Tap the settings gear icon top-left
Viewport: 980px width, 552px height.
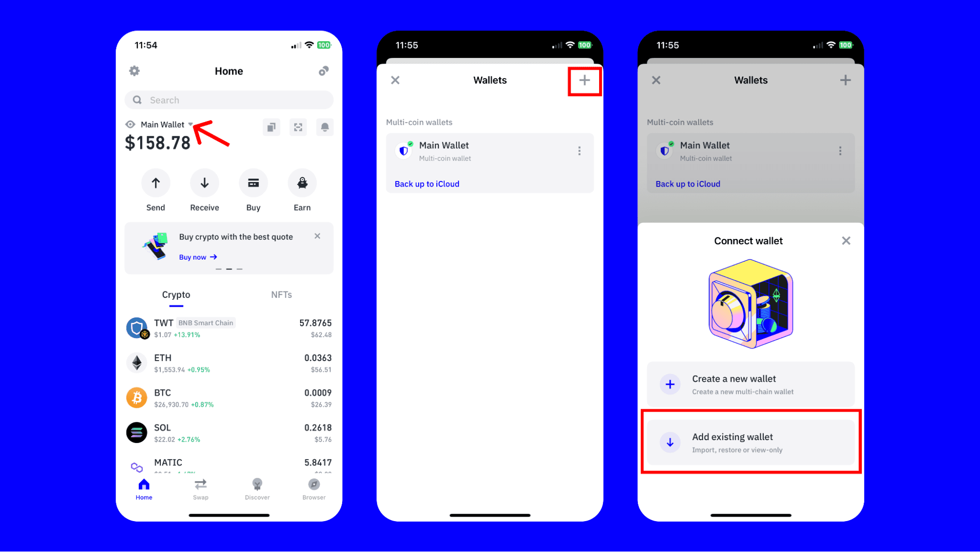(135, 70)
